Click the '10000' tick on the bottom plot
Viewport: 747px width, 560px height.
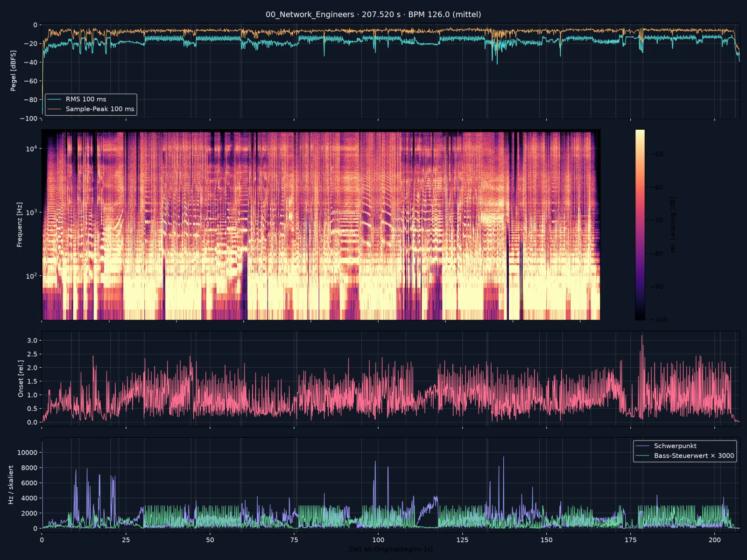pos(27,453)
